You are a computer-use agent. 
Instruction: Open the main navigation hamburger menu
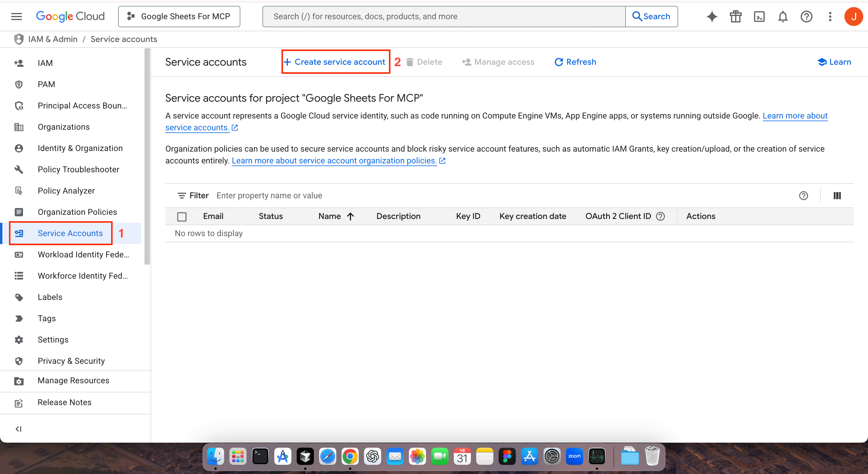(x=17, y=16)
